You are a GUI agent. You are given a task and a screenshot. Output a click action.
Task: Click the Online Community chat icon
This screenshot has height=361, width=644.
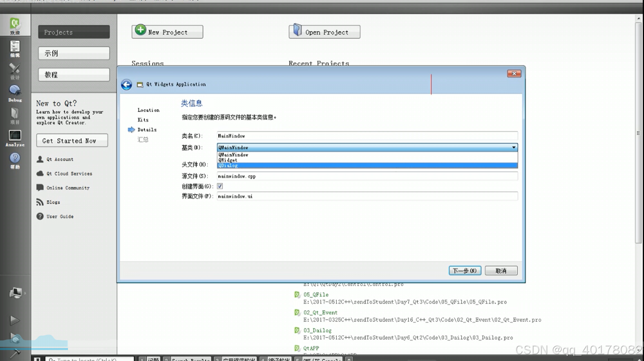point(40,188)
